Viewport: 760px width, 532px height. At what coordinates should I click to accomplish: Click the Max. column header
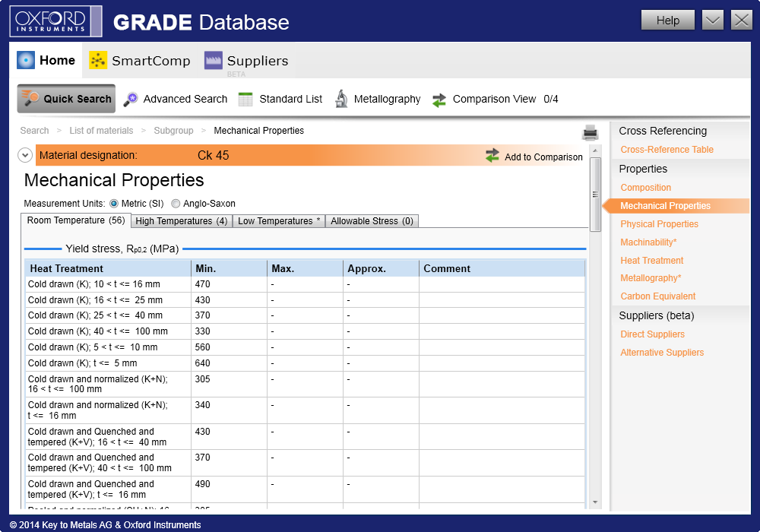coord(305,268)
